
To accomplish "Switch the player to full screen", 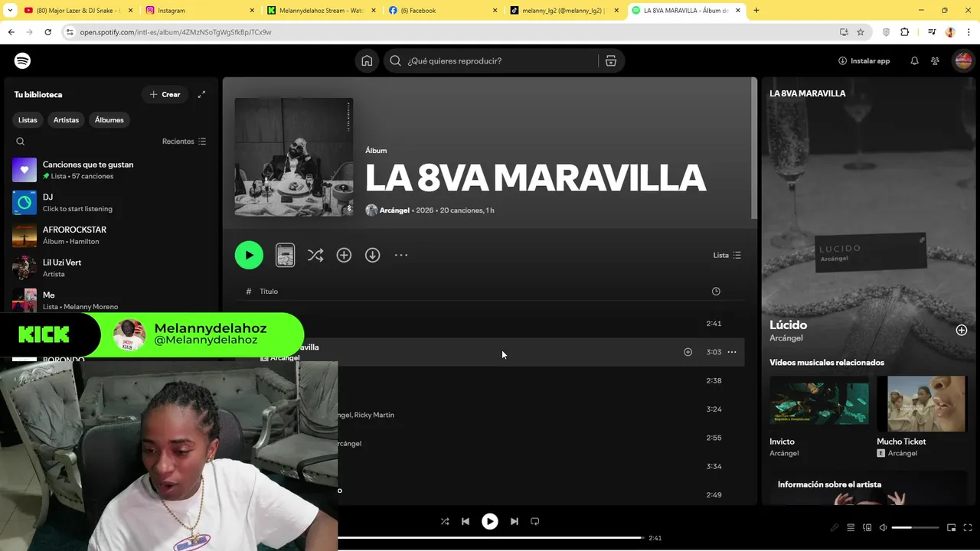I will click(x=969, y=527).
